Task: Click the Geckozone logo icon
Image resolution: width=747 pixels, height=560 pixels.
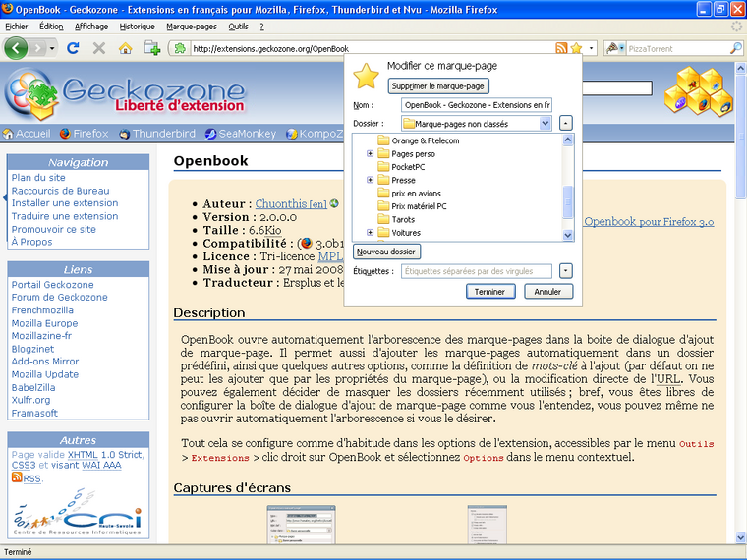Action: [x=32, y=93]
